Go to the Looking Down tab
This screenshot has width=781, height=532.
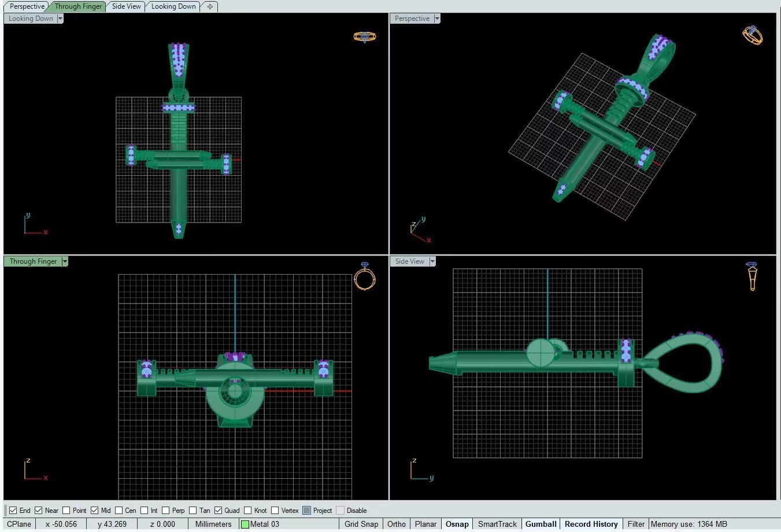173,6
